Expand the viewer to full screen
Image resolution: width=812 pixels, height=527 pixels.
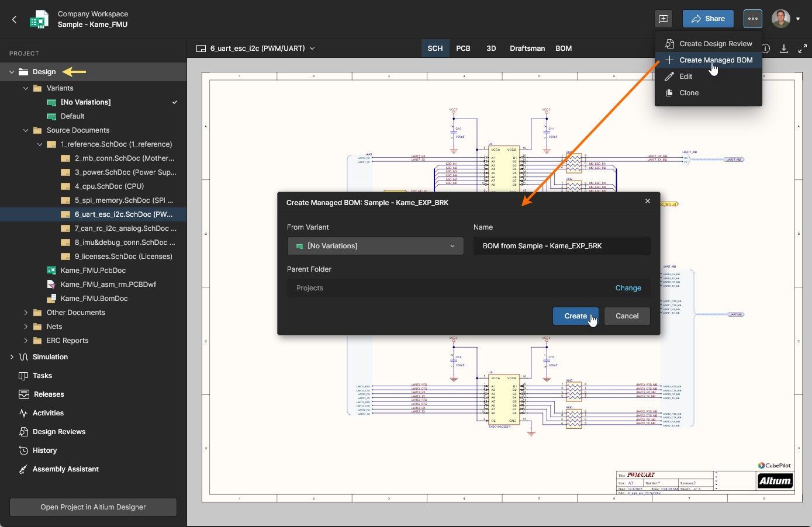[x=803, y=48]
